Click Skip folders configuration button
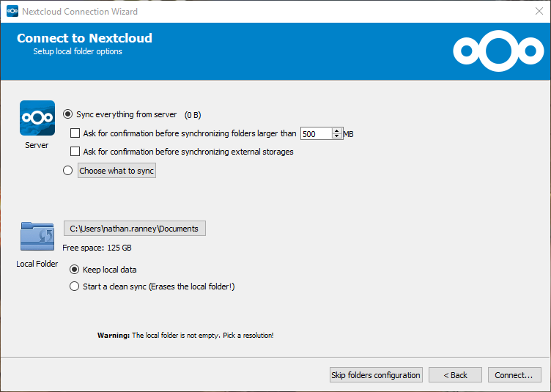Screen dimensions: 551x392 pyautogui.click(x=376, y=375)
